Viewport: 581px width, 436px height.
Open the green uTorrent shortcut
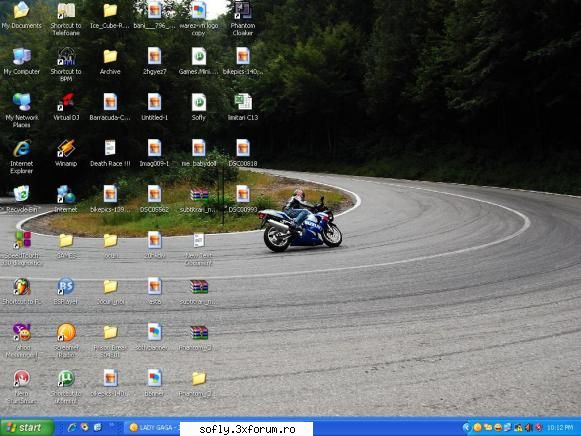click(66, 386)
